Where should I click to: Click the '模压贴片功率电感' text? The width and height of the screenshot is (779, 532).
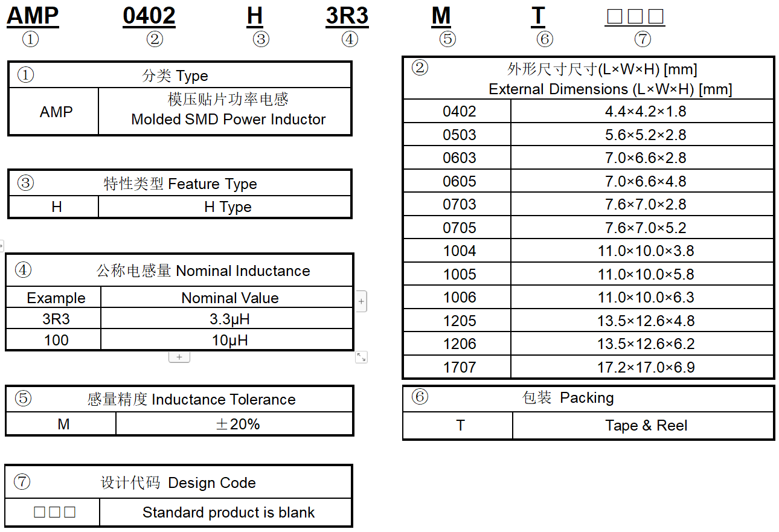click(x=228, y=99)
